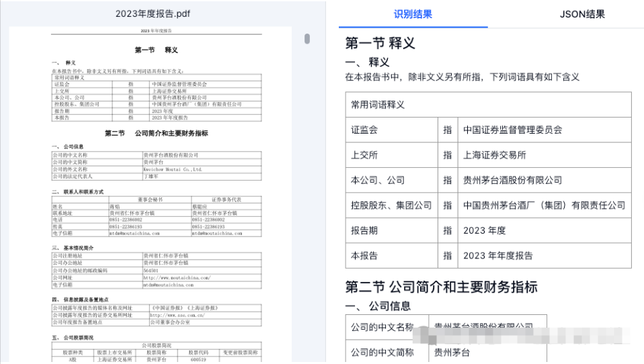
Task: Click the 一、公司信息 subheading in results
Action: pos(378,306)
